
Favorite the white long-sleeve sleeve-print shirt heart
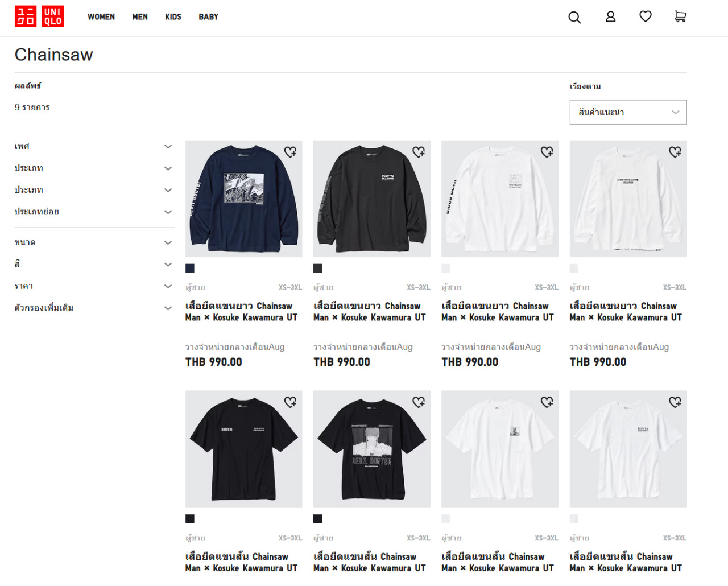click(547, 152)
